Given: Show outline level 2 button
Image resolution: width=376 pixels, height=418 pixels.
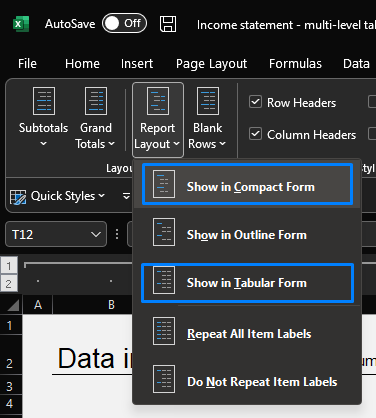Looking at the screenshot, I should (x=9, y=284).
